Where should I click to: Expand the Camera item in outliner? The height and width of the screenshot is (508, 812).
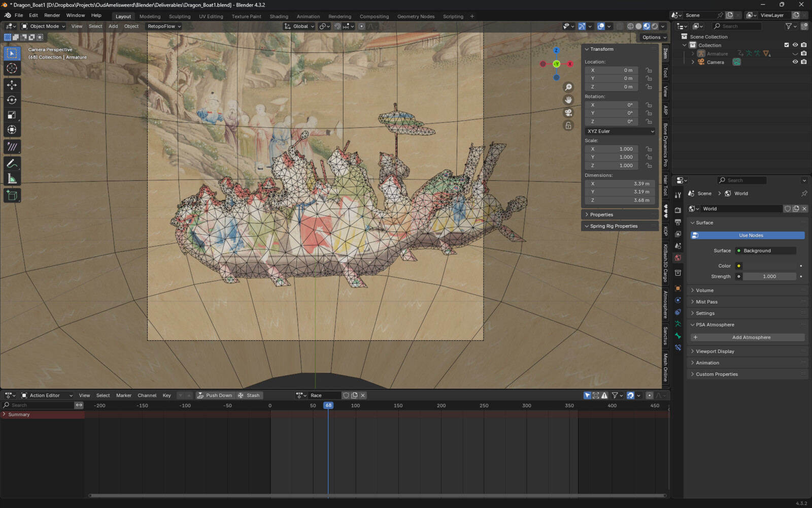coord(693,62)
